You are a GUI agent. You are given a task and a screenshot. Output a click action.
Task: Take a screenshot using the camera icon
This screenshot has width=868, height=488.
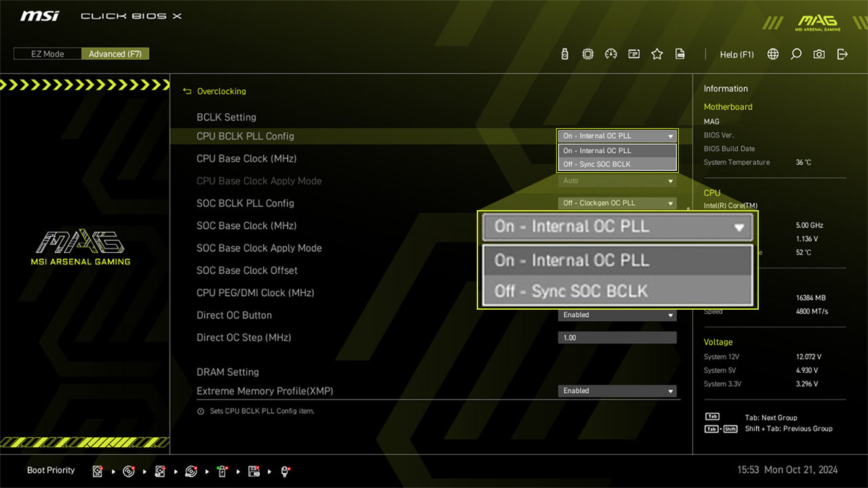pos(819,54)
